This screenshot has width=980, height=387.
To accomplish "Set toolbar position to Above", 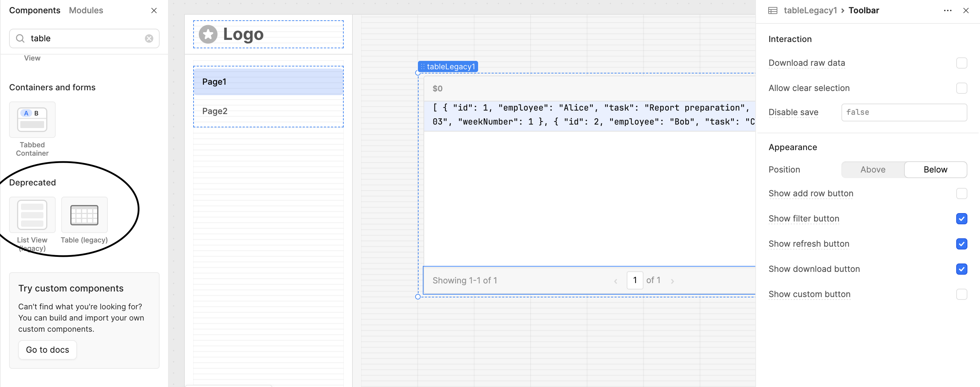I will pos(873,170).
